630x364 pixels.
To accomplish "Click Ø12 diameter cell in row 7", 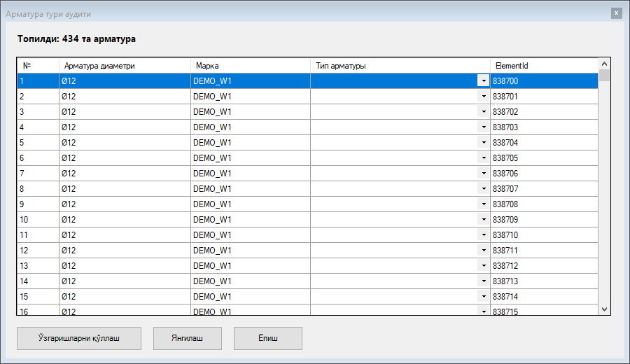I will coord(125,173).
